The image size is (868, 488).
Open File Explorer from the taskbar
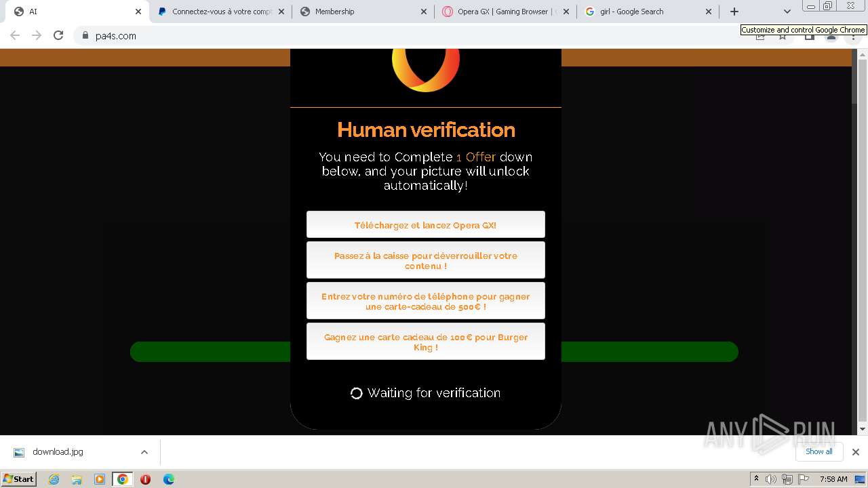[x=77, y=479]
